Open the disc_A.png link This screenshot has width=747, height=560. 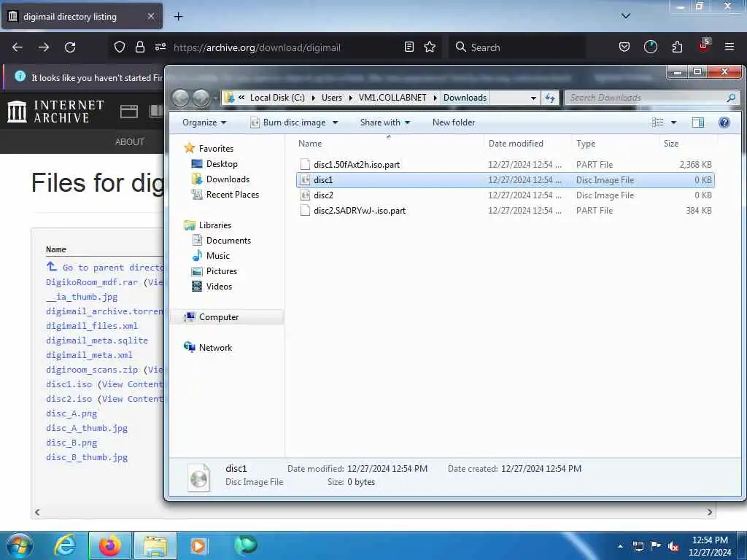(x=71, y=413)
